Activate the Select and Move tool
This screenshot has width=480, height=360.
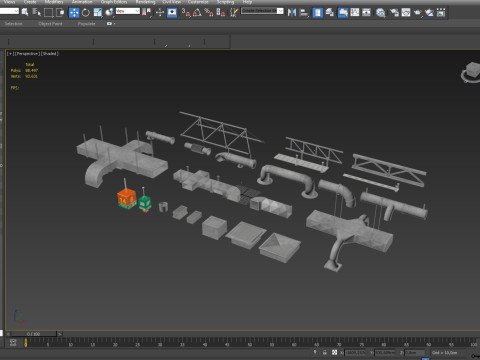click(74, 12)
